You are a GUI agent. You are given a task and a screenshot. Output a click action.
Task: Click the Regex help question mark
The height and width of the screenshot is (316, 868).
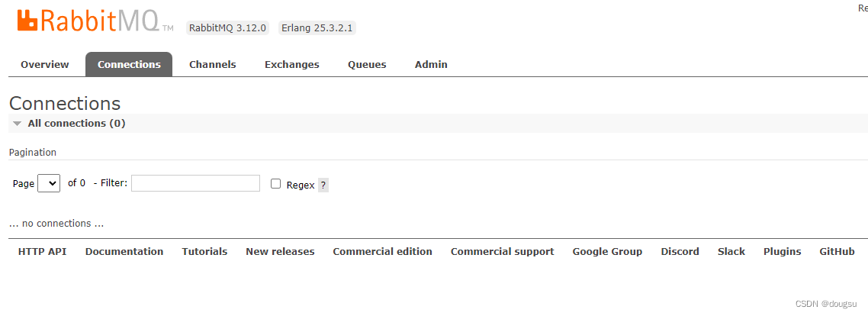[323, 185]
